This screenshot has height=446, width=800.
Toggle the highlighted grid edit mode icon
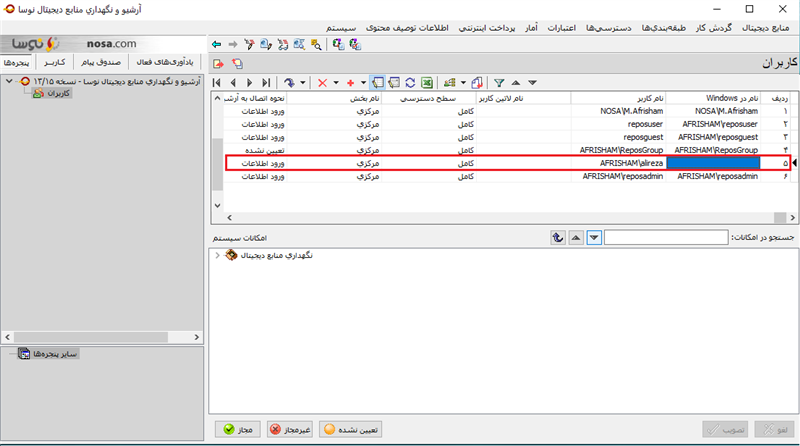(x=378, y=83)
